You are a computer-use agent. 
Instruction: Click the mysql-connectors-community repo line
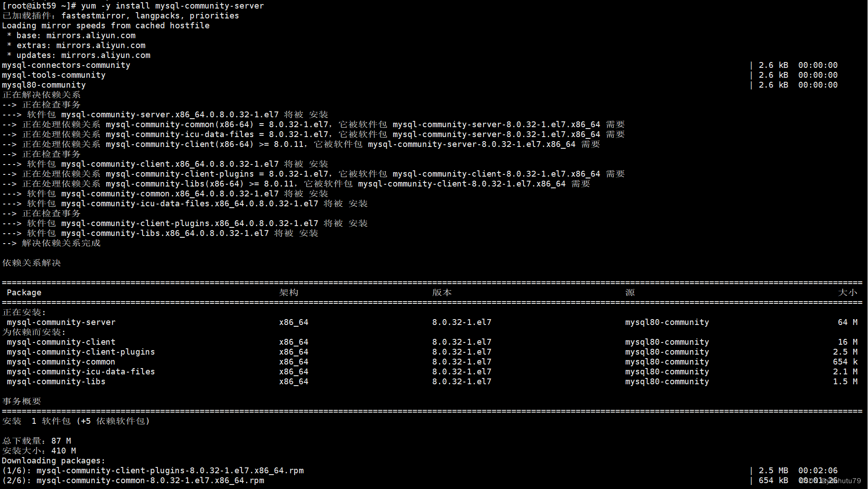(66, 65)
